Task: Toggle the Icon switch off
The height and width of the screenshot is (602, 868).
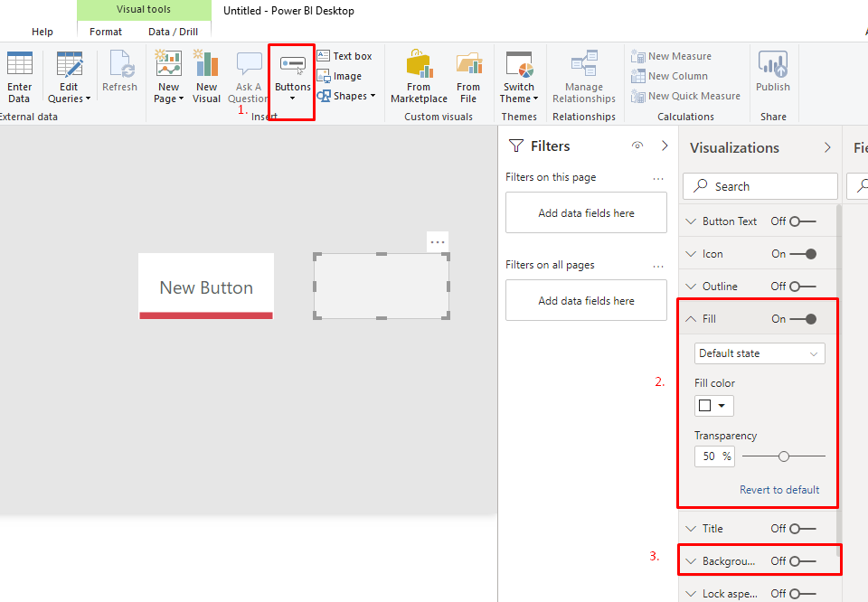Action: [x=803, y=254]
